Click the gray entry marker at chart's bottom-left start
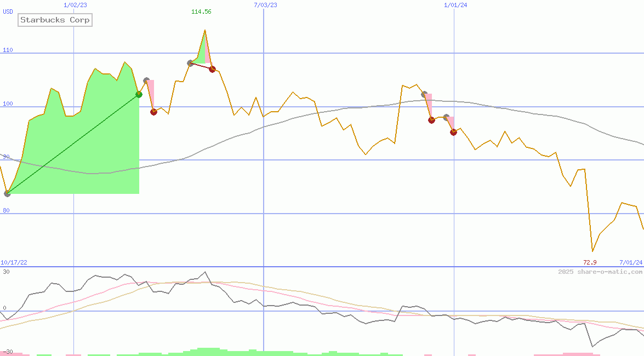The width and height of the screenshot is (644, 356). point(7,193)
